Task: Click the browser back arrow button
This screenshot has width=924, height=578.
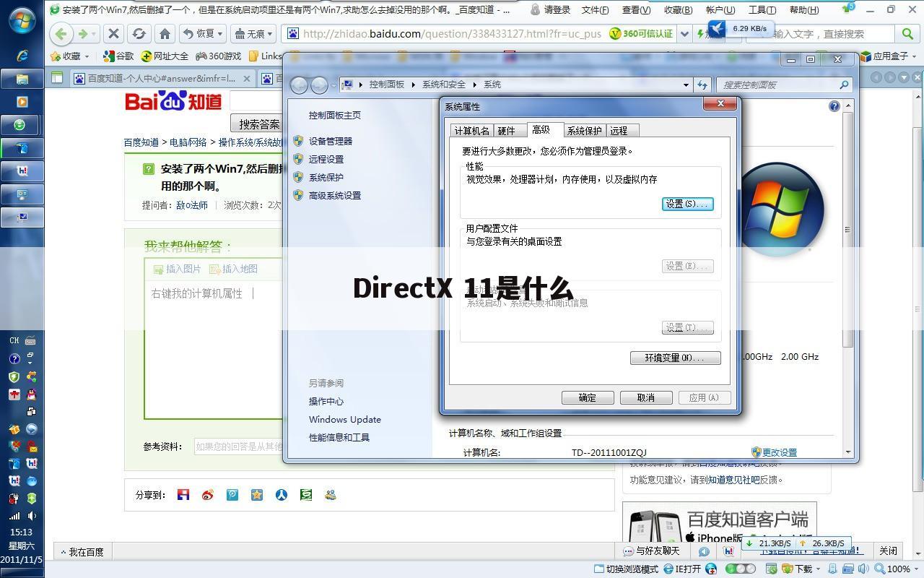Action: (x=61, y=33)
